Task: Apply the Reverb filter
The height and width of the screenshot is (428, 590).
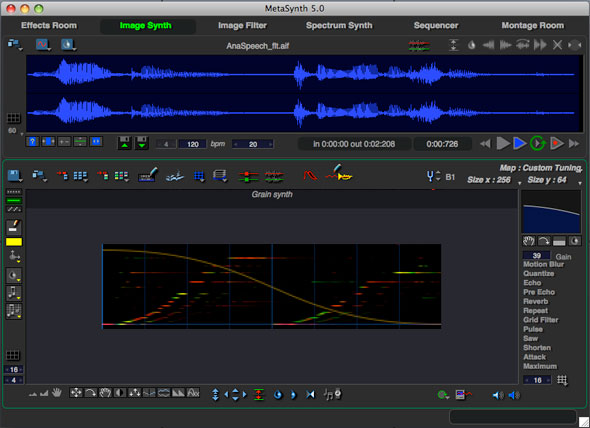Action: (535, 302)
